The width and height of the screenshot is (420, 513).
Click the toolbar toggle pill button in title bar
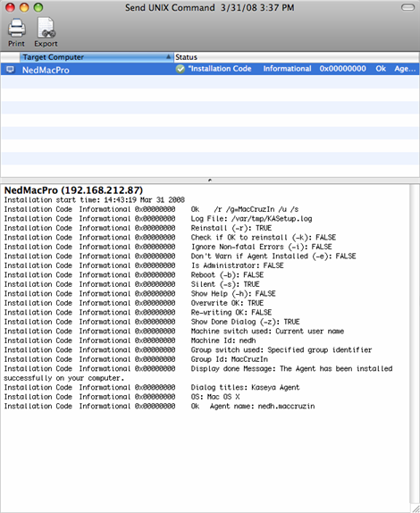pos(407,7)
